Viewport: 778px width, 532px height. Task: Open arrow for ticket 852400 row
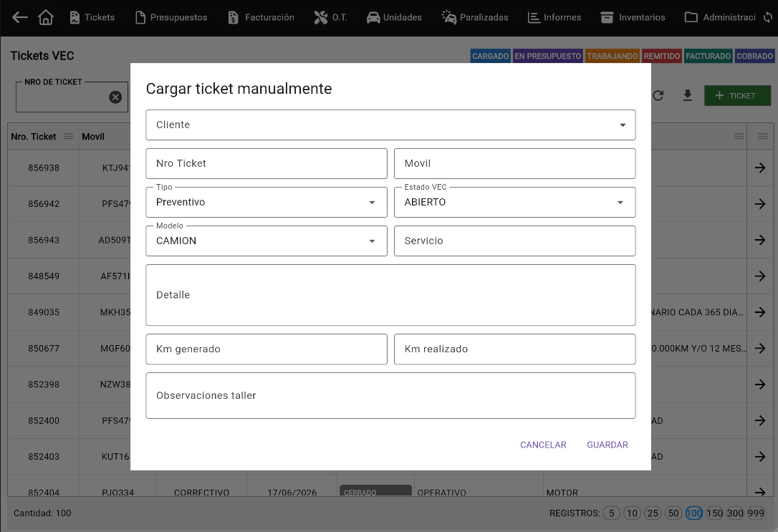coord(759,420)
